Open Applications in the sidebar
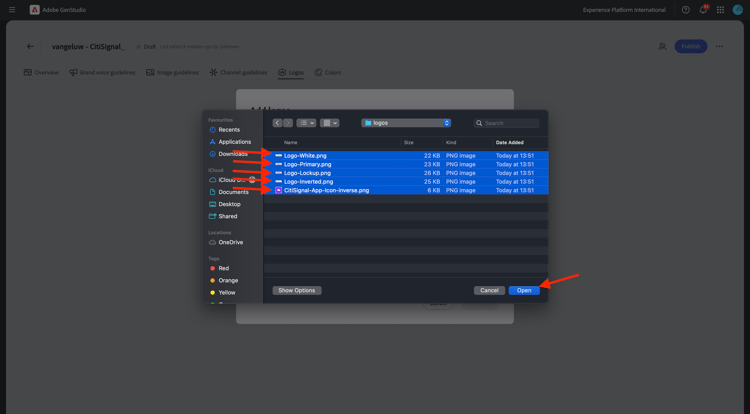The width and height of the screenshot is (750, 414). click(230, 142)
